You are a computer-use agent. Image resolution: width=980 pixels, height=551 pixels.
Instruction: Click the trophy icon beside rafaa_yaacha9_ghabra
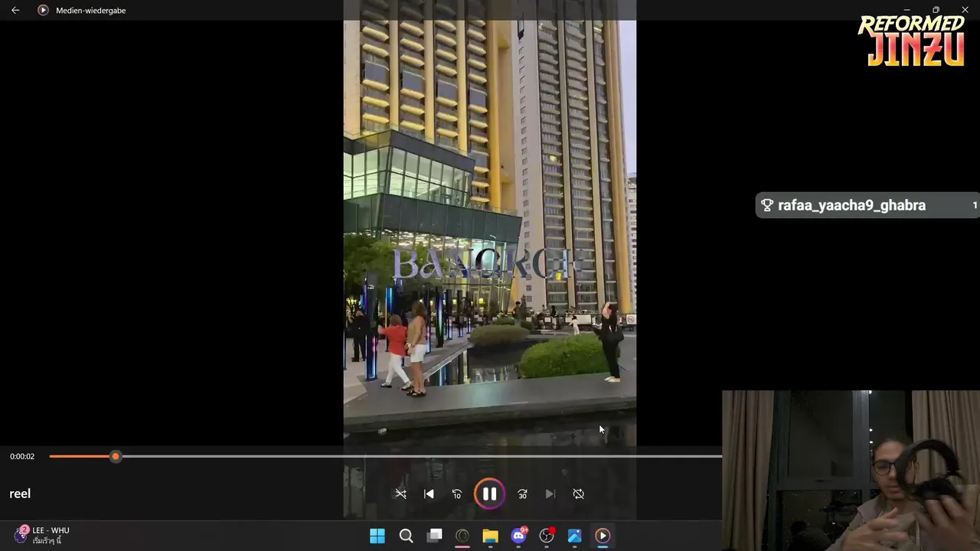pos(767,205)
